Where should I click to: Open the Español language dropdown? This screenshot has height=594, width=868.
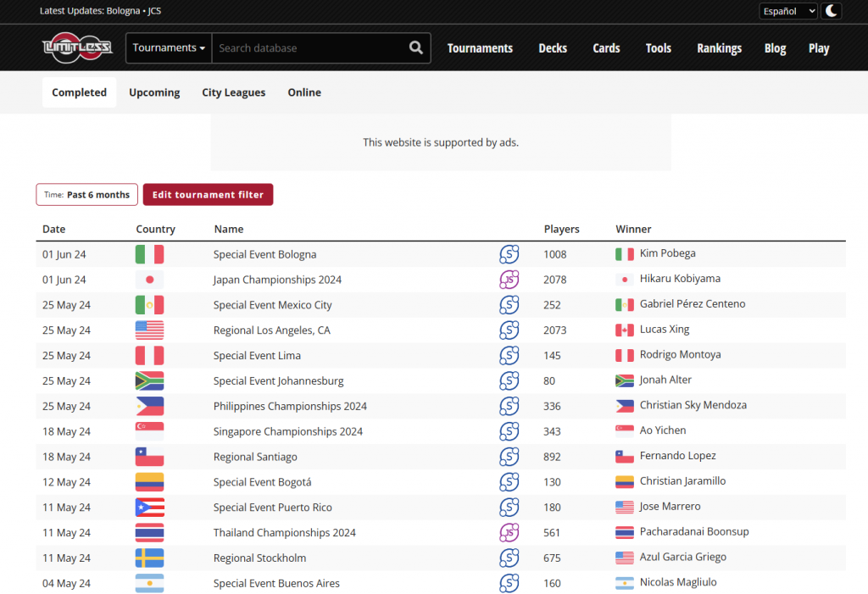tap(788, 11)
